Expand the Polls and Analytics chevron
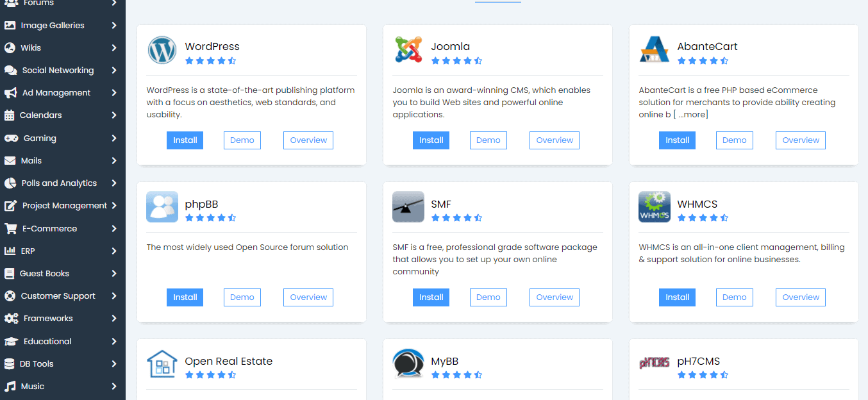Image resolution: width=868 pixels, height=400 pixels. click(x=113, y=183)
